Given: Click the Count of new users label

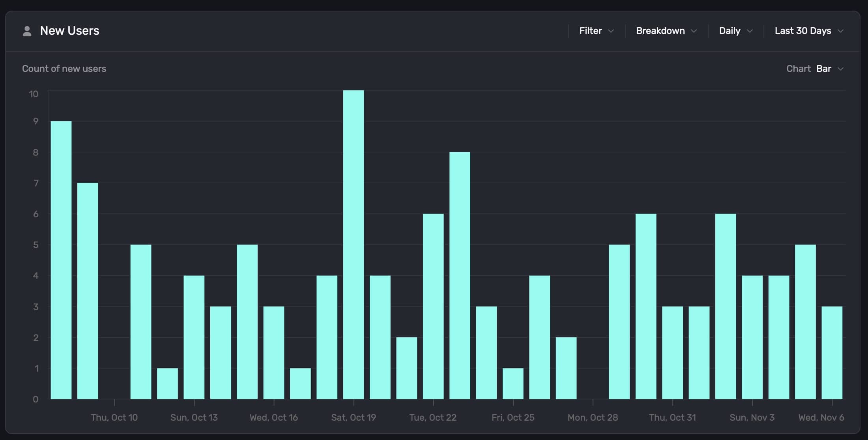Looking at the screenshot, I should click(x=64, y=69).
